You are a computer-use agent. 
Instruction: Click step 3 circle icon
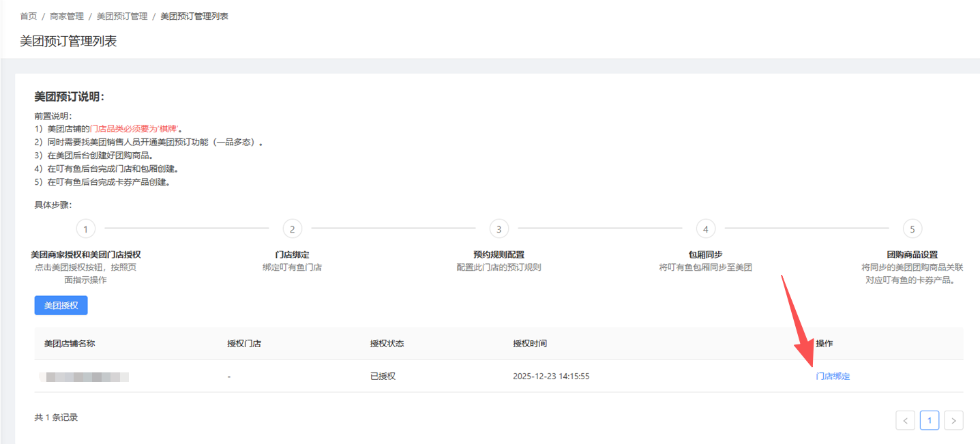pyautogui.click(x=499, y=228)
